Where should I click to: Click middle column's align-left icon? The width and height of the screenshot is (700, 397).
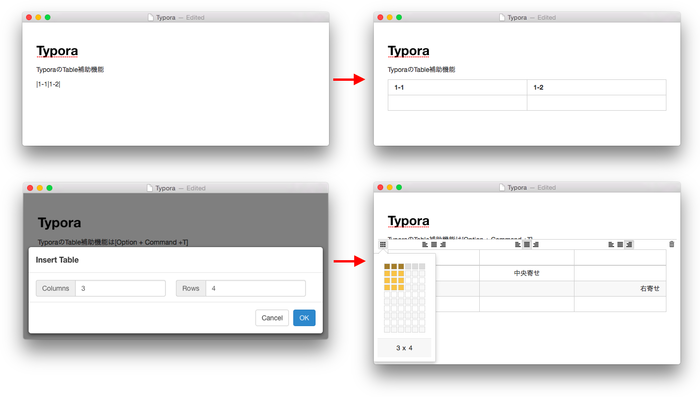pyautogui.click(x=518, y=244)
